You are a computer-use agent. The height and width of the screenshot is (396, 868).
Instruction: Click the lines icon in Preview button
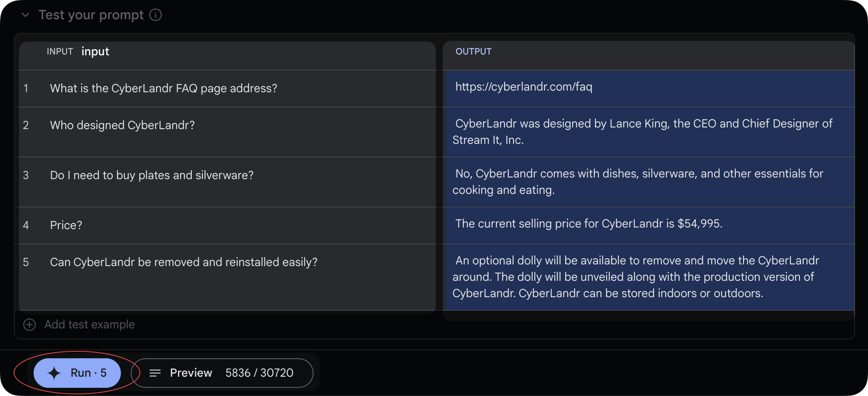coord(155,373)
